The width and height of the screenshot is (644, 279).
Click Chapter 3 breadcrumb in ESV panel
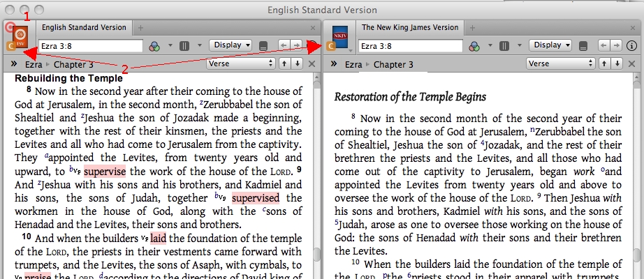[73, 64]
